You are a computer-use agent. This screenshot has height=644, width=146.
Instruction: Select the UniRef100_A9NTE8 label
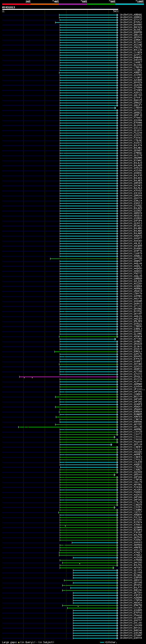[131, 417]
